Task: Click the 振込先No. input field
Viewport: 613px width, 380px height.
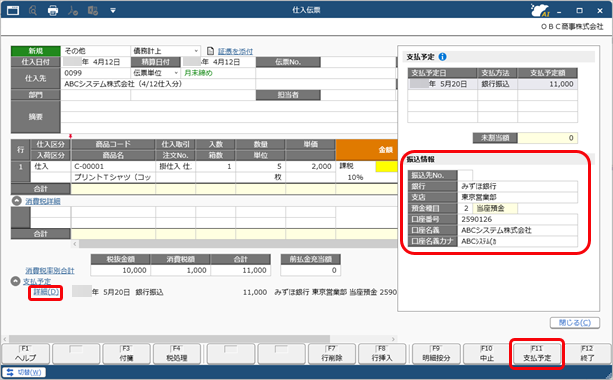Action: tap(465, 175)
